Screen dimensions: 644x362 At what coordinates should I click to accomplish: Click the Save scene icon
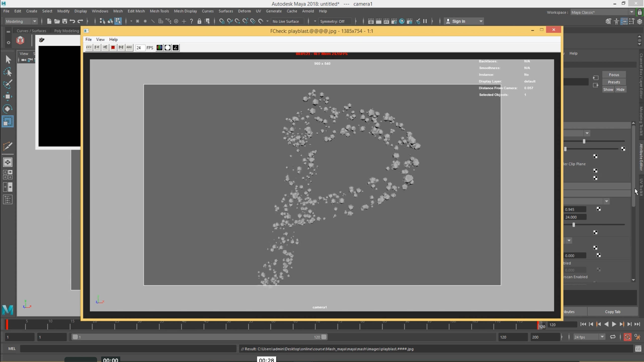(x=65, y=21)
